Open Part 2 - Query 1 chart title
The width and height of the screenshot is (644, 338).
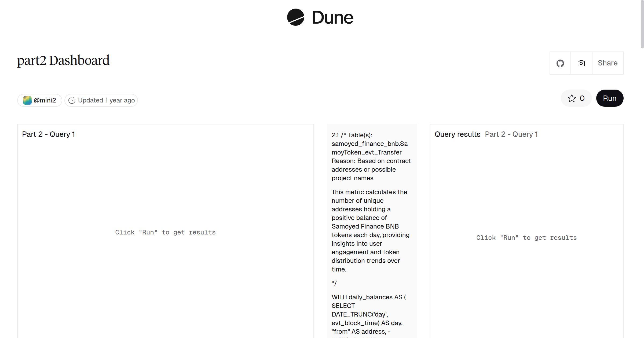(x=48, y=134)
